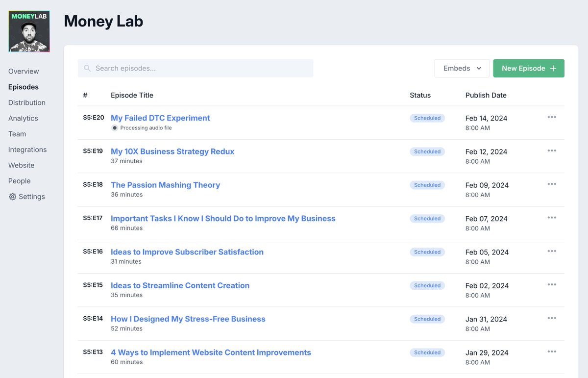Click the S5:E20 episode number
The height and width of the screenshot is (378, 588).
tap(94, 118)
